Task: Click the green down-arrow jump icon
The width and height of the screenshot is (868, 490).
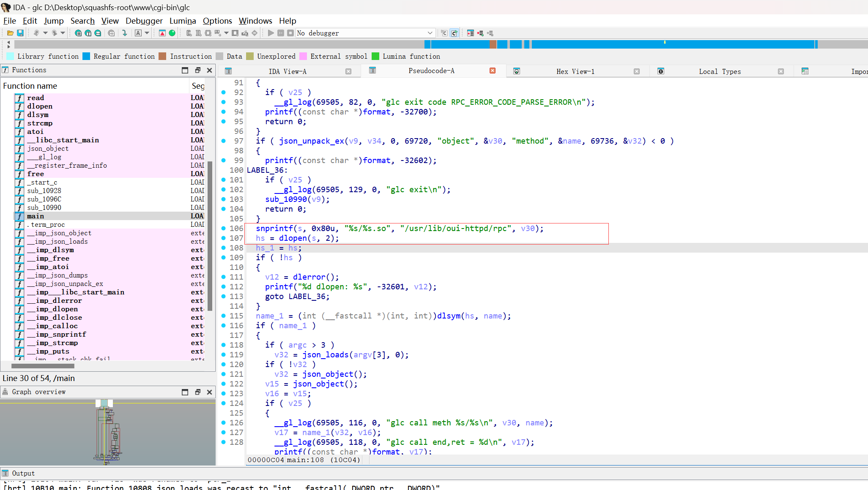Action: [x=124, y=33]
